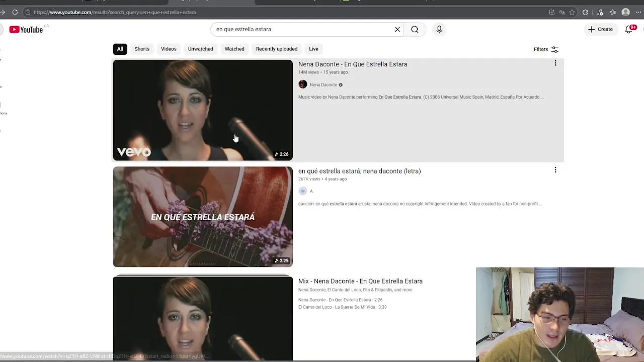Open the browser three-dot settings menu
This screenshot has height=362, width=644.
(639, 12)
